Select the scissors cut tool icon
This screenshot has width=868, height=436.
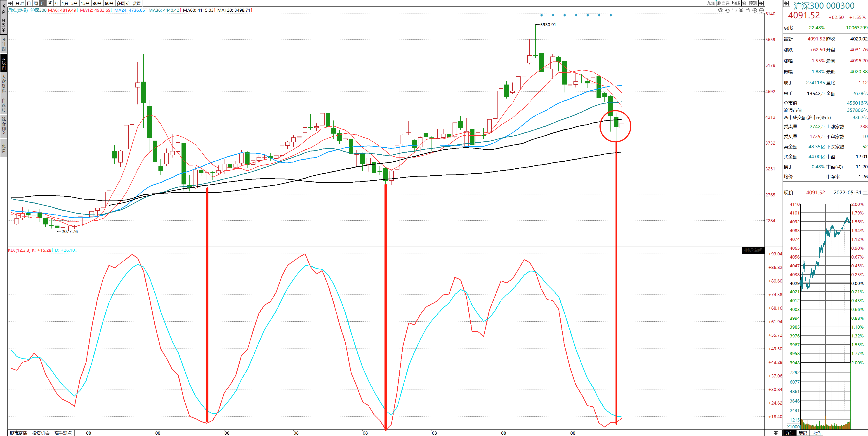[741, 10]
